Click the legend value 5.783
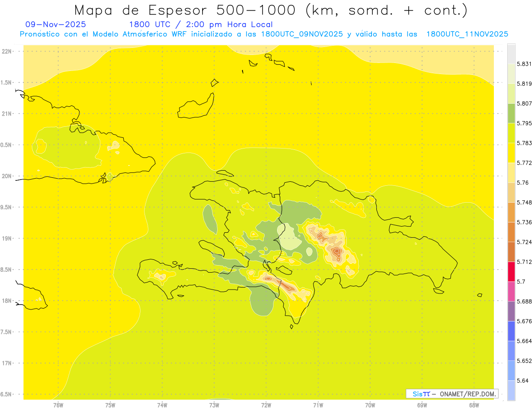Viewport: 532px width, 411px height. 524,143
